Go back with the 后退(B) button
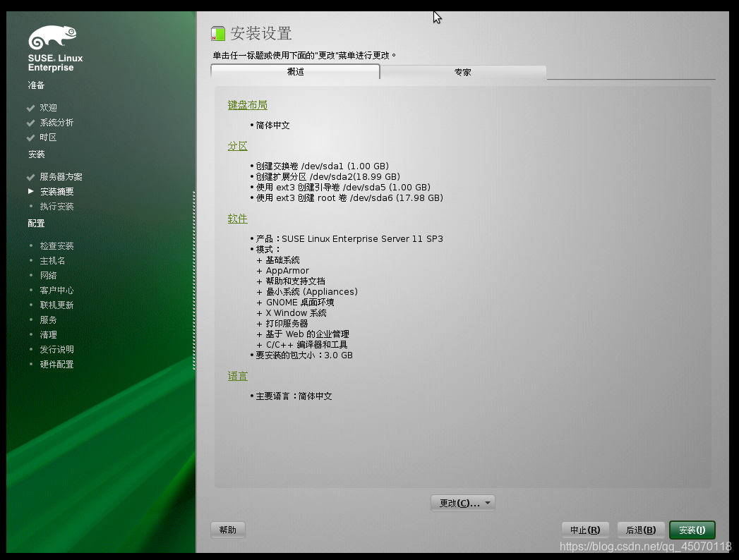This screenshot has height=560, width=739. point(640,530)
